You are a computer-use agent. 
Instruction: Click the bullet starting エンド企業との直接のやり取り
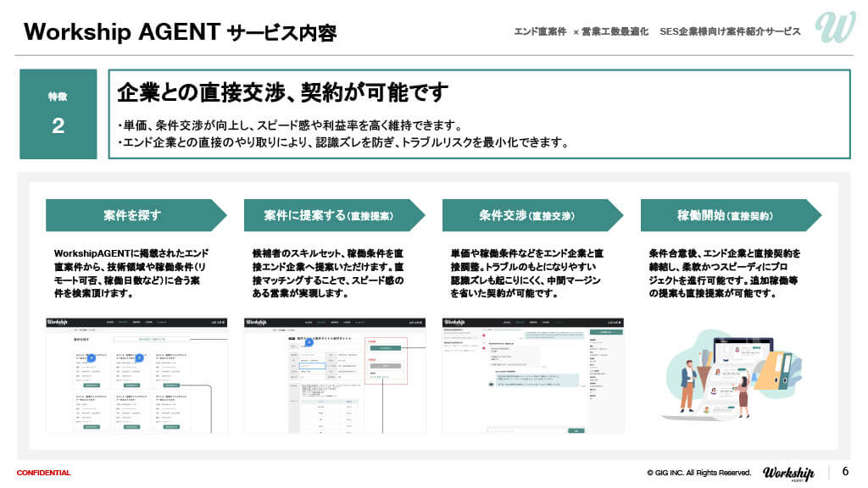(x=343, y=142)
